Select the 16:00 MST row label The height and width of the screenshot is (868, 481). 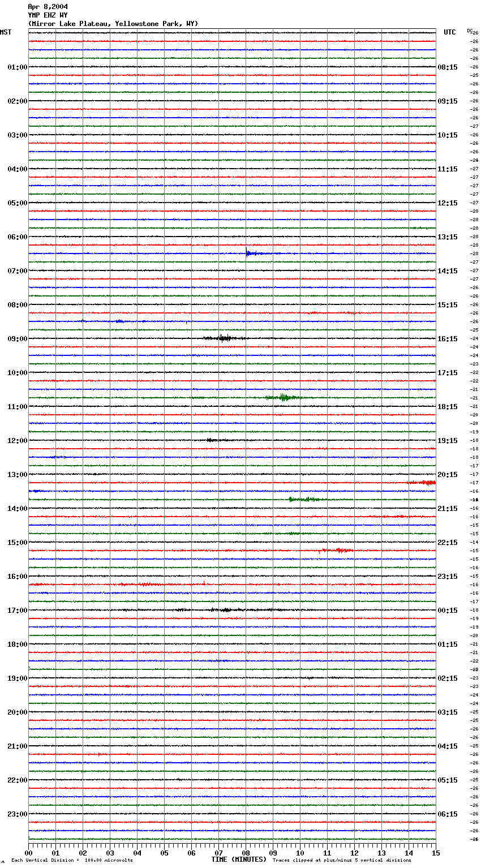18,577
